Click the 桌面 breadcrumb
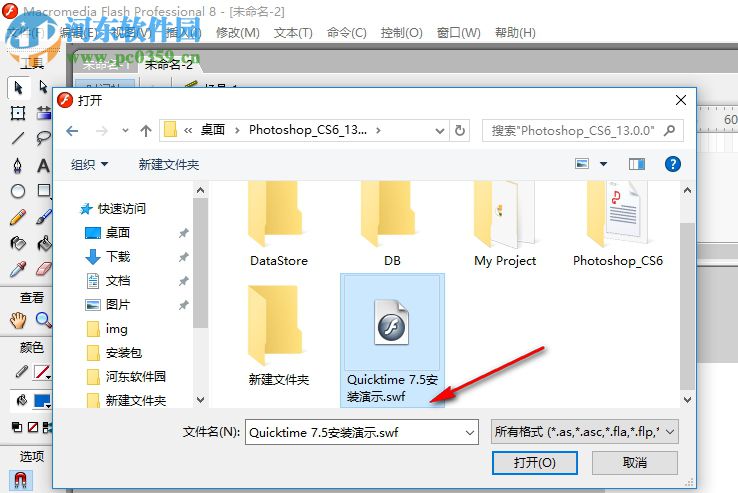This screenshot has width=738, height=493. pos(212,130)
